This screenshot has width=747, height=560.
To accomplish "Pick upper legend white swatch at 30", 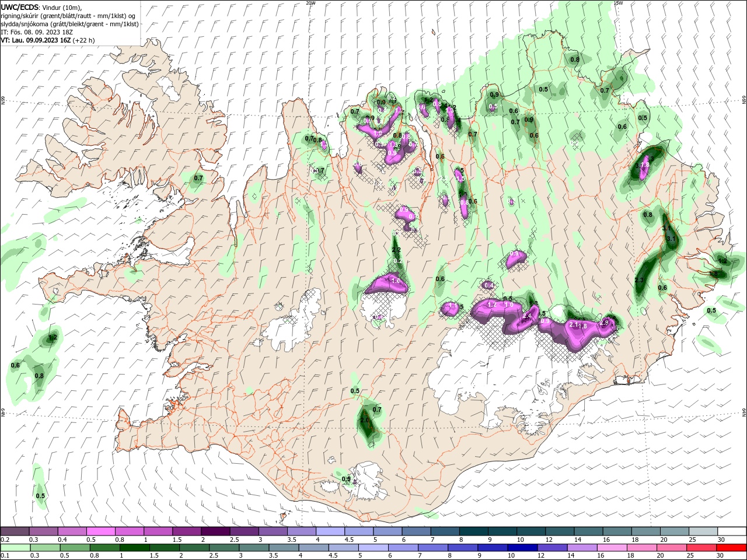I will pyautogui.click(x=731, y=531).
